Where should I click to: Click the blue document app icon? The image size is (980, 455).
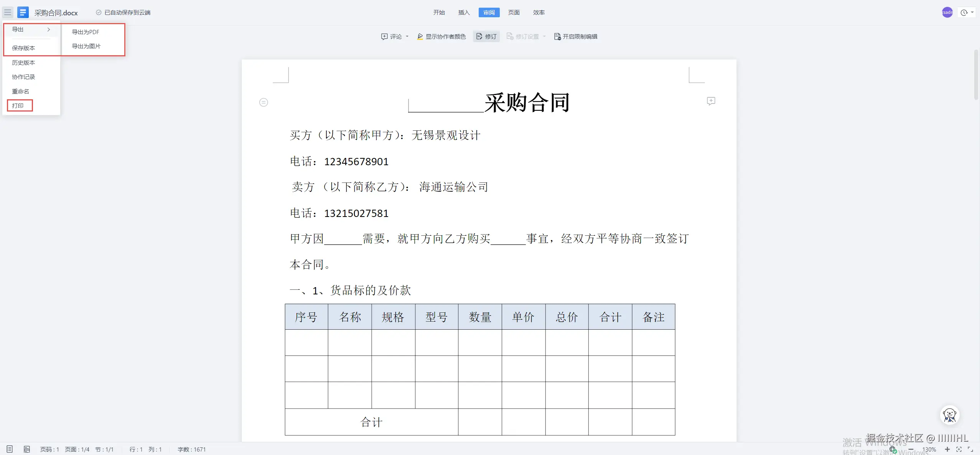point(23,12)
